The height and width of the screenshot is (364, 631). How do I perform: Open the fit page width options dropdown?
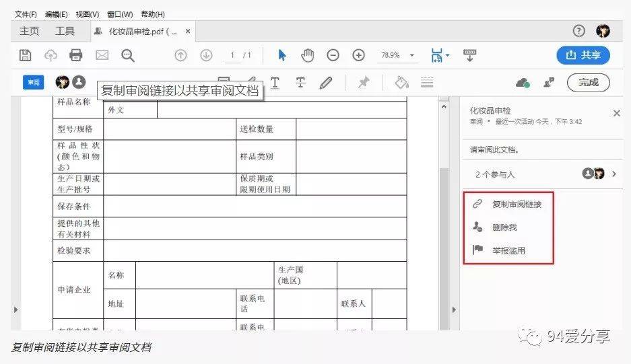[x=440, y=55]
